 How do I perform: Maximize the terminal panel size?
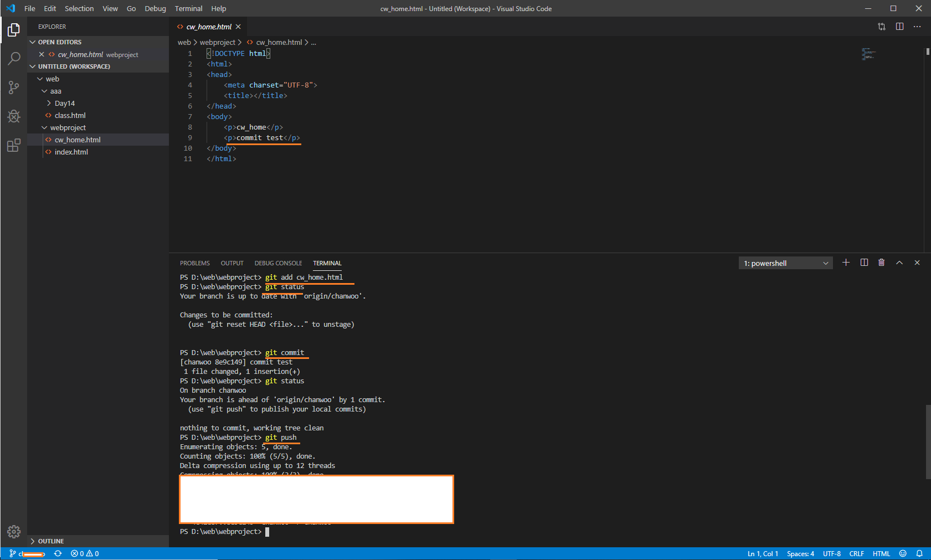[x=899, y=263]
